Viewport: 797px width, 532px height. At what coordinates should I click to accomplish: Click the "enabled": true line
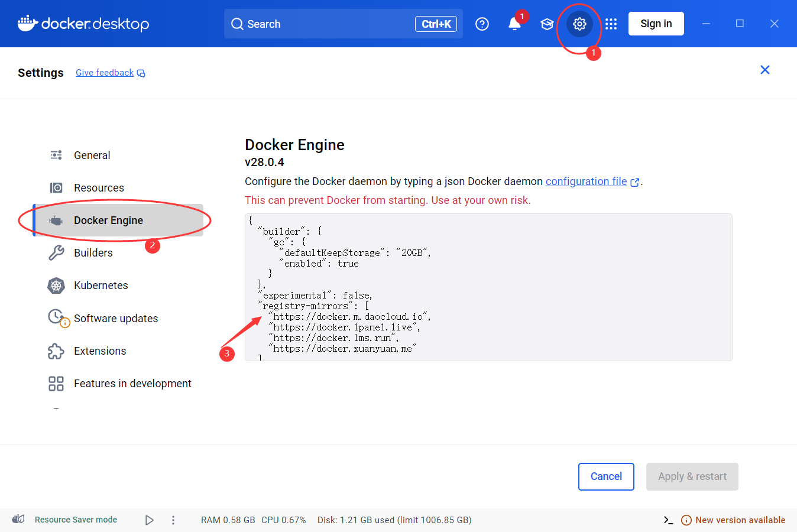[319, 264]
